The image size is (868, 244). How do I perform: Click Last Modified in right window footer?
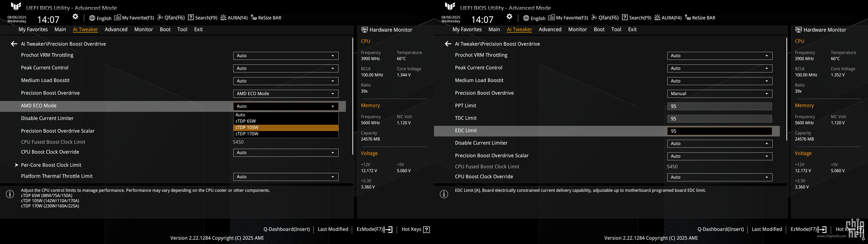[x=767, y=229]
